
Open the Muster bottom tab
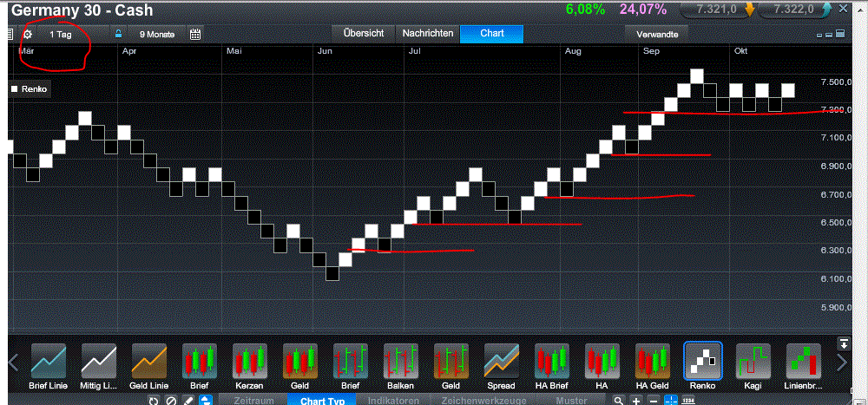573,401
